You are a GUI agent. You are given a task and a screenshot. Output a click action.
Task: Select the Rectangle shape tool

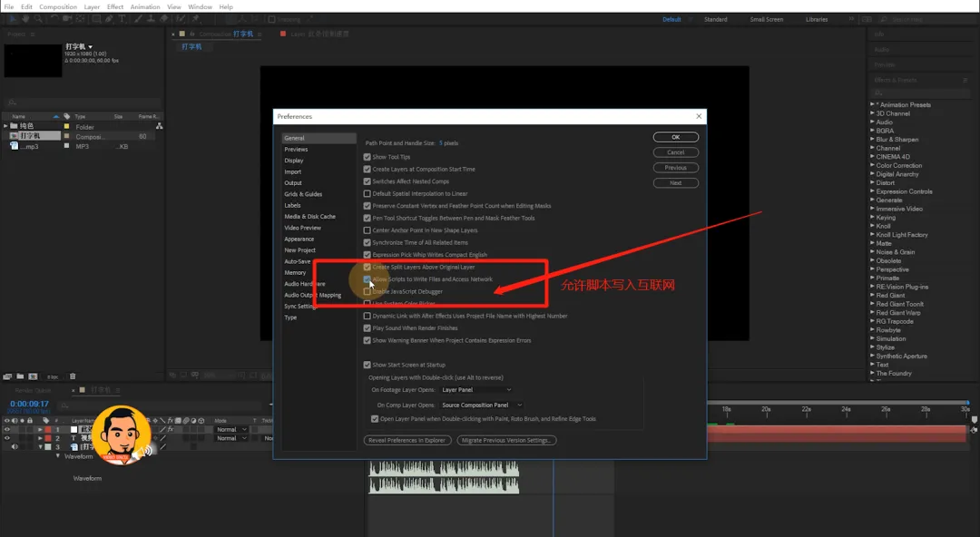pyautogui.click(x=96, y=19)
